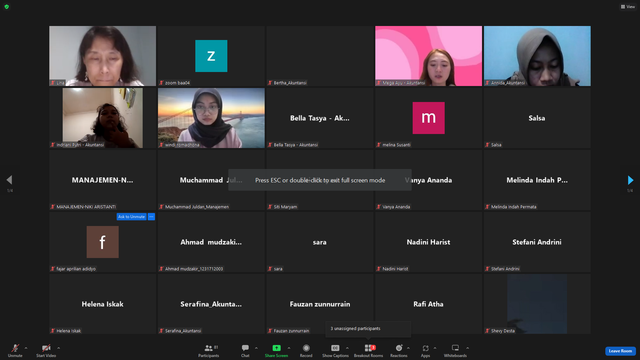
Task: Click Melinda Indah Permata's tile
Action: 537,180
